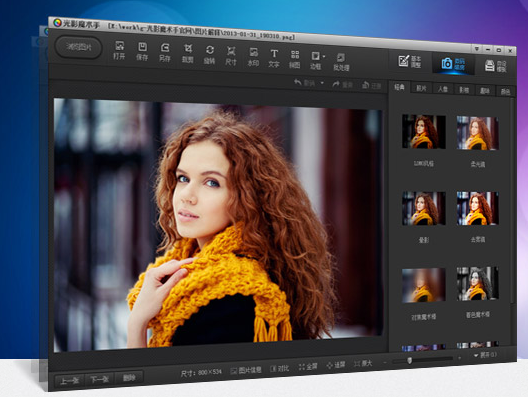Open the title bar menu dropdown arrow
Screen dimensions: 528x397
[x=477, y=49]
